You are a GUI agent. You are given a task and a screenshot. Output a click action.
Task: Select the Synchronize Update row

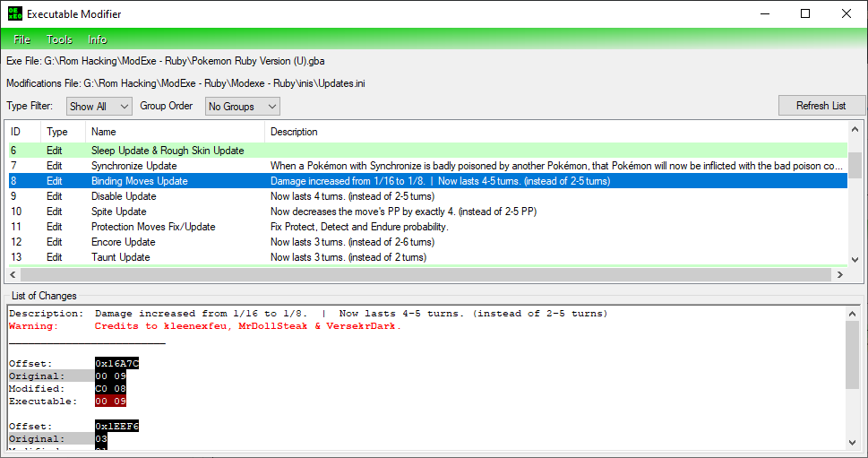(134, 166)
